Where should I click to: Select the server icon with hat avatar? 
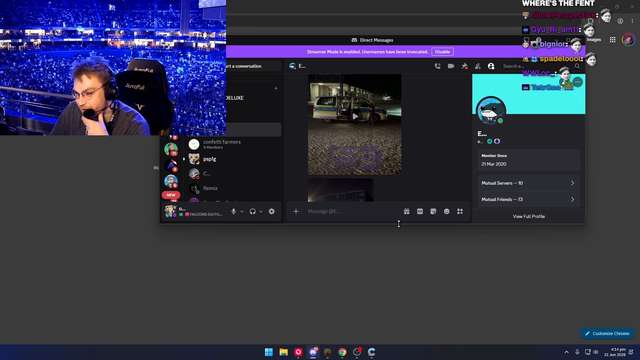(171, 181)
